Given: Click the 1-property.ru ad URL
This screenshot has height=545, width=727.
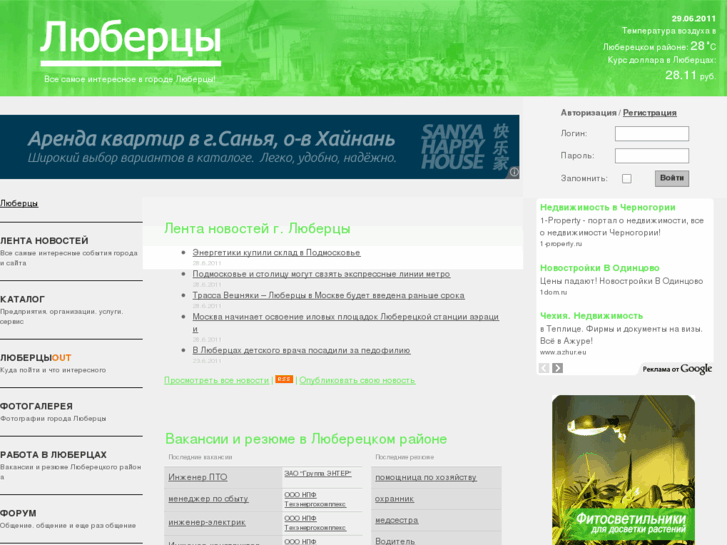Looking at the screenshot, I should (x=561, y=244).
